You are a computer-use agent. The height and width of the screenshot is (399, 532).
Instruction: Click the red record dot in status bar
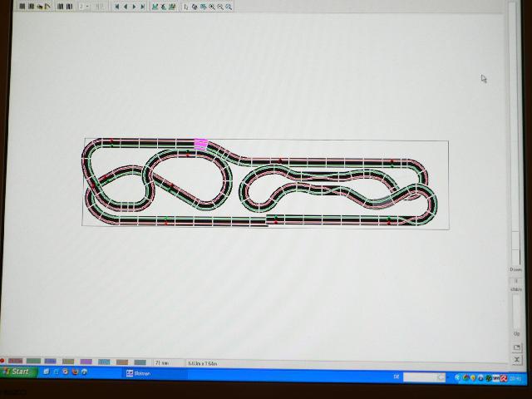click(x=3, y=362)
